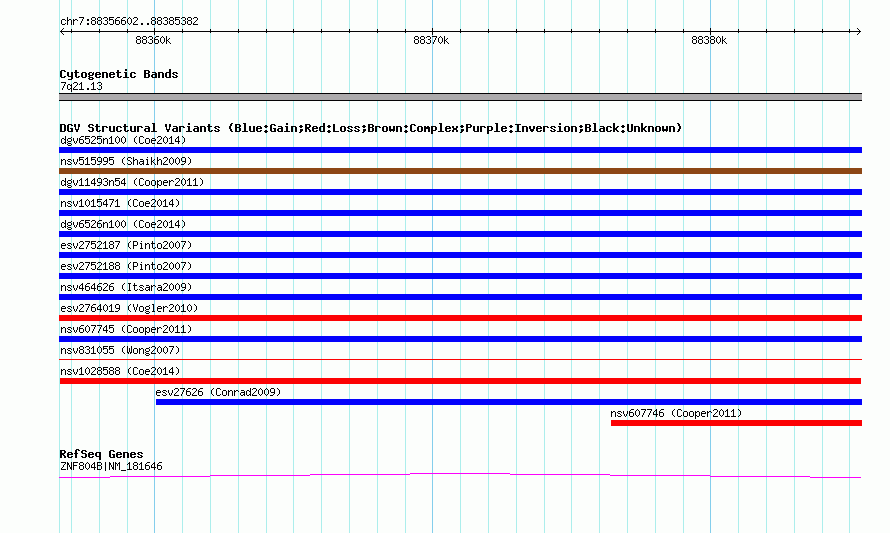Select the blue bar under nsv607745
This screenshot has width=890, height=533.
pyautogui.click(x=460, y=339)
